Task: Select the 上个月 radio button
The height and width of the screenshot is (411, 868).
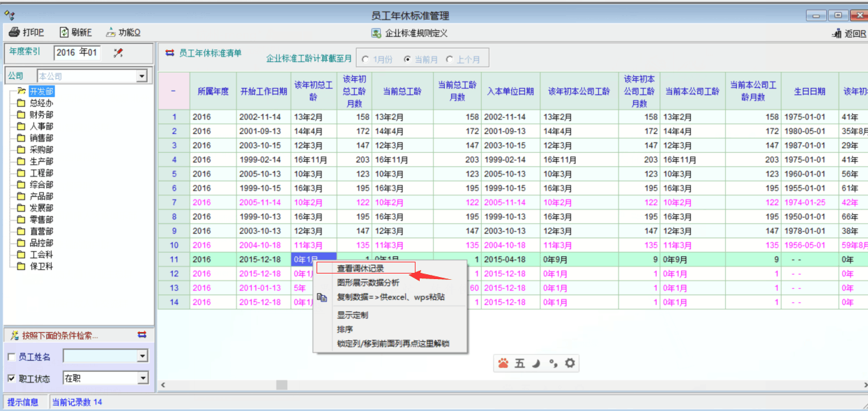Action: pyautogui.click(x=450, y=59)
